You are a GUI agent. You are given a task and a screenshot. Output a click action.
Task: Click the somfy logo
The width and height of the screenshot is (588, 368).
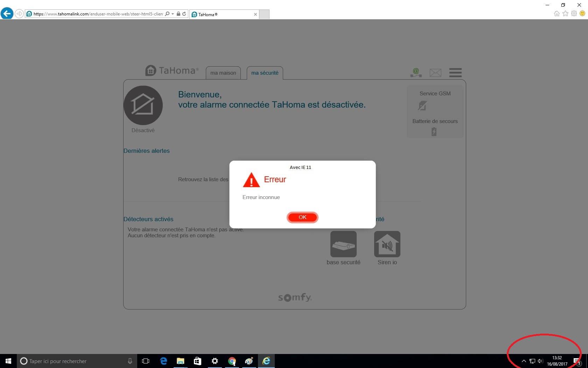295,297
